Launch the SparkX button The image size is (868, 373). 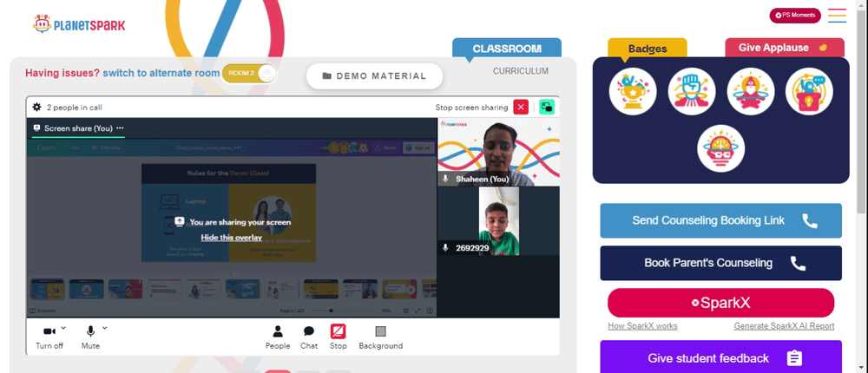(720, 303)
